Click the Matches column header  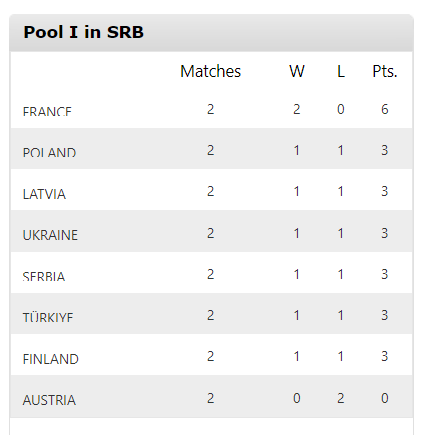(210, 71)
